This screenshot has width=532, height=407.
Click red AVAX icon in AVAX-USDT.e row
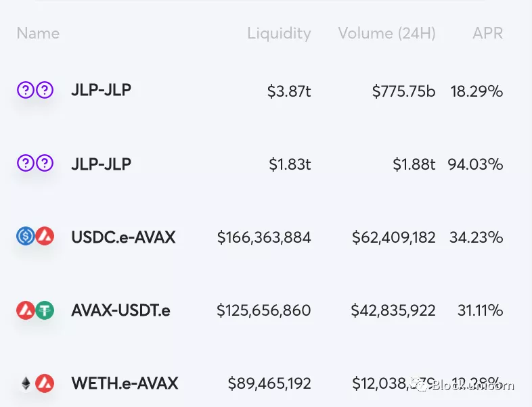pyautogui.click(x=26, y=310)
